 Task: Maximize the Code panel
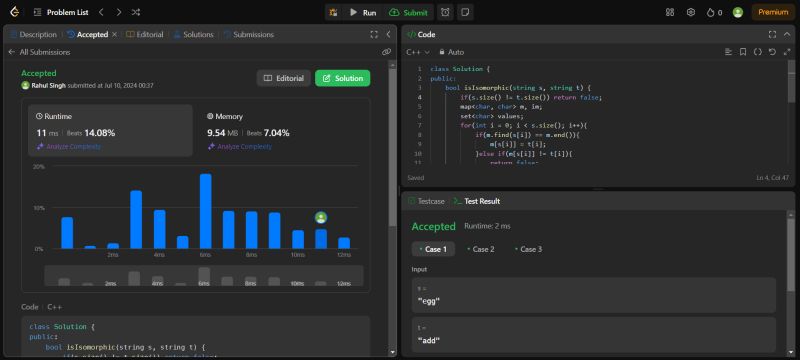click(772, 35)
